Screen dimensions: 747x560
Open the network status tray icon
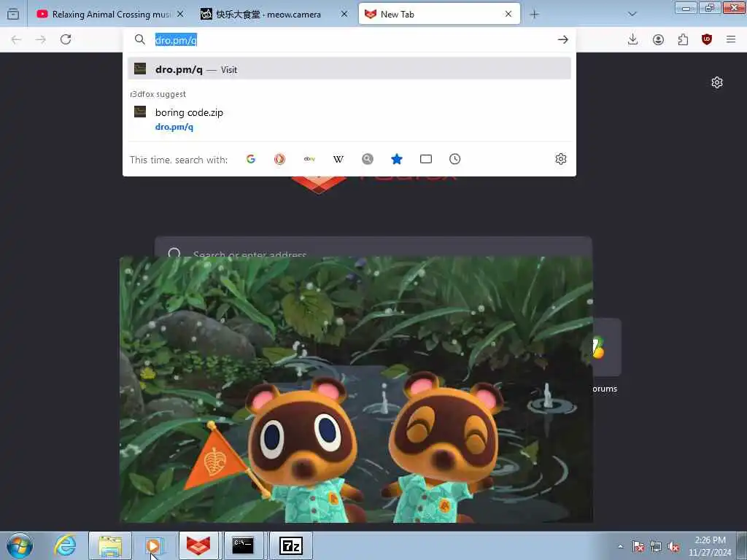point(656,546)
